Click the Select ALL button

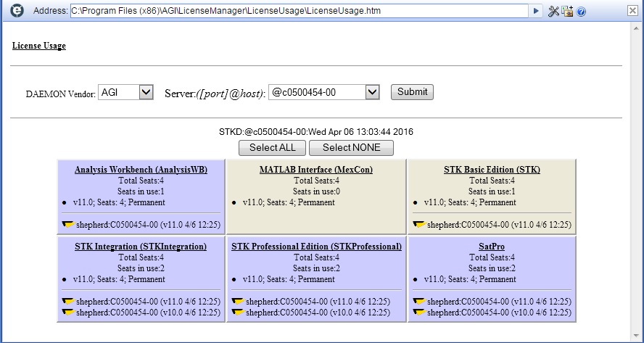pyautogui.click(x=272, y=148)
